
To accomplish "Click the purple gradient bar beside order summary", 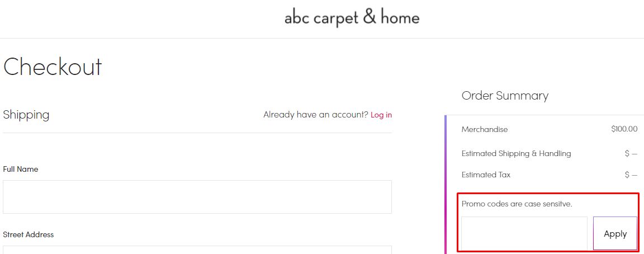I will [x=446, y=185].
